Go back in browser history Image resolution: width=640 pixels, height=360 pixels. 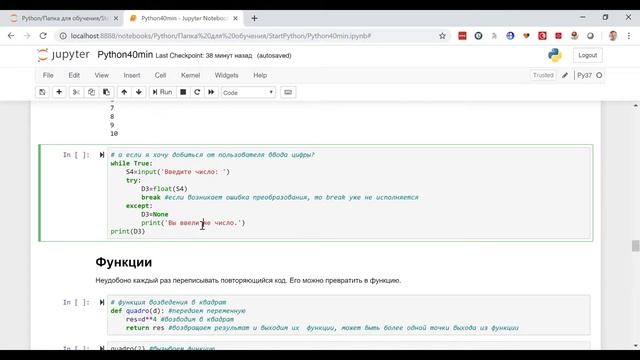pos(11,36)
